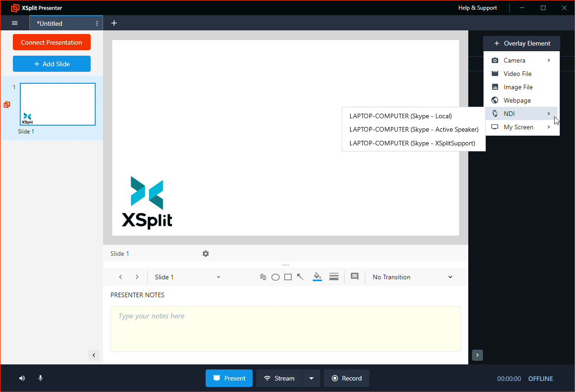Click the overlay layers icon beside Slide 1
Viewport: 575px width, 392px height.
pyautogui.click(x=7, y=105)
